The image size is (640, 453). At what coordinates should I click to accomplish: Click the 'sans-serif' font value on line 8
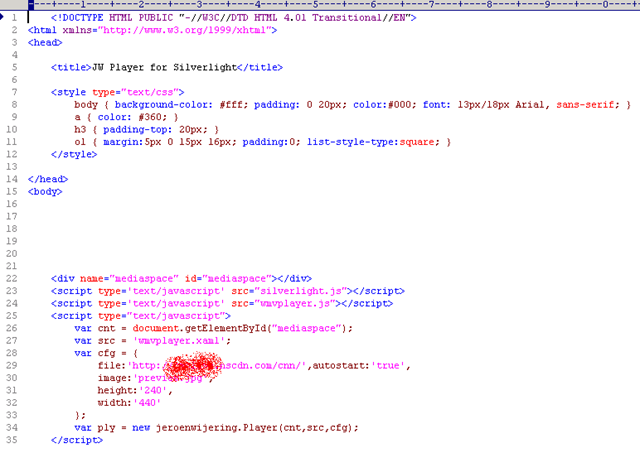click(585, 105)
